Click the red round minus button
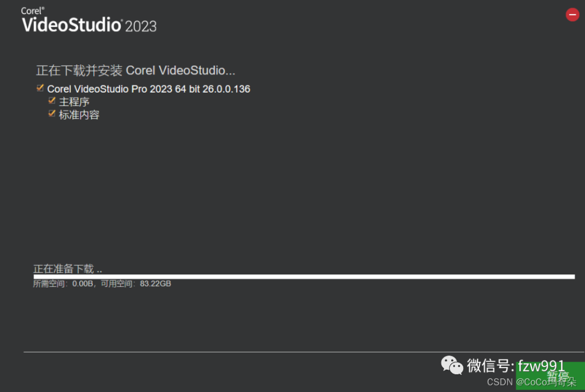The height and width of the screenshot is (392, 585). pos(573,15)
